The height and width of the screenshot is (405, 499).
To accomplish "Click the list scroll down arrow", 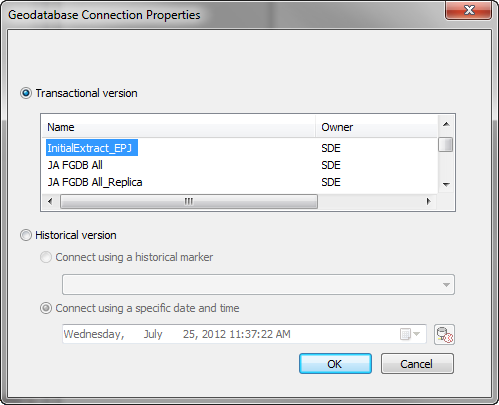I will click(x=446, y=184).
